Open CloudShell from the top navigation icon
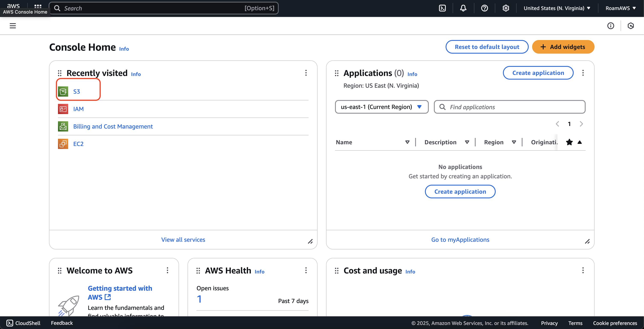The image size is (644, 329). [442, 8]
